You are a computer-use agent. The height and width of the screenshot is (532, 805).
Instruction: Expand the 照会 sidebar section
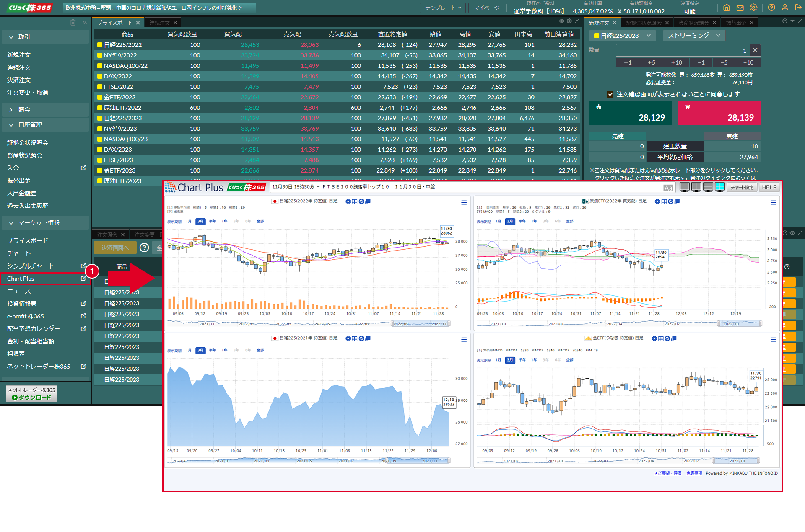tap(46, 110)
